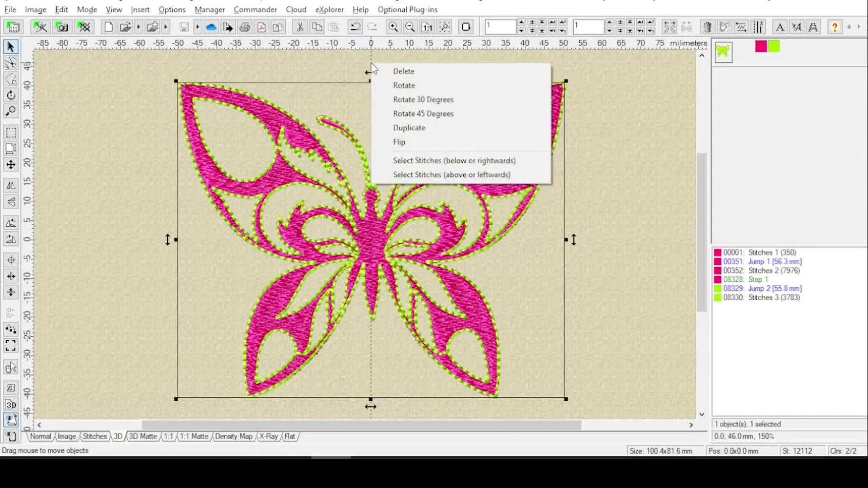Click the 1:1 zoom toolbar icon
Screen dimensions: 868x488
[427, 27]
